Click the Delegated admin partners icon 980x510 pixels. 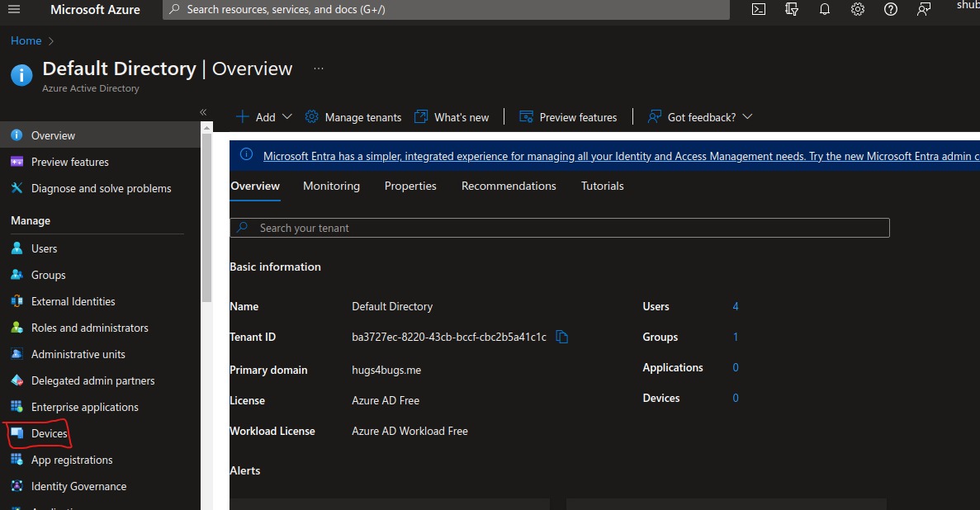tap(17, 380)
